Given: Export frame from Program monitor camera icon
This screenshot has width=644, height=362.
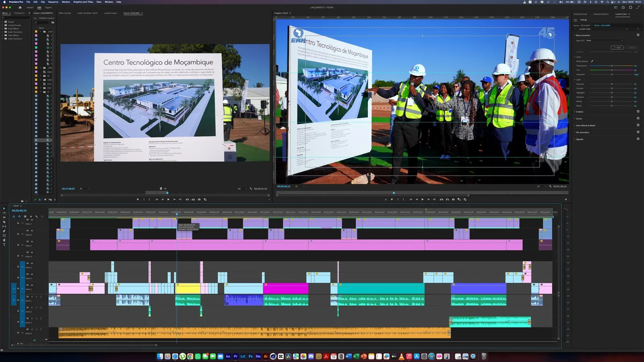Looking at the screenshot, I should [x=453, y=200].
